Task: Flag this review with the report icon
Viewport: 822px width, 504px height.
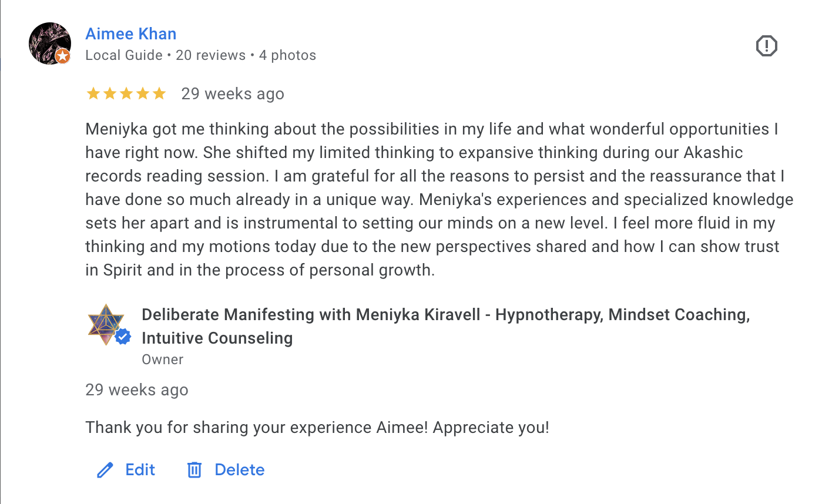Action: (x=766, y=46)
